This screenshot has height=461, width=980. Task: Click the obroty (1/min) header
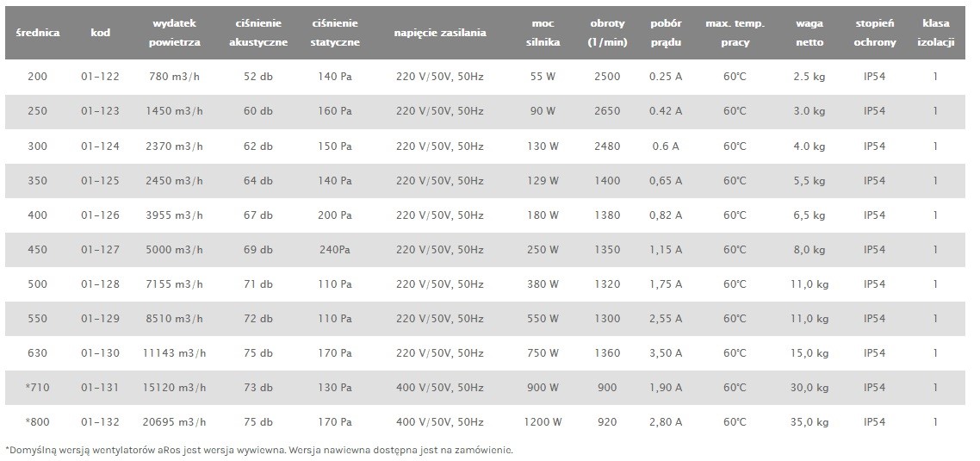(x=607, y=33)
